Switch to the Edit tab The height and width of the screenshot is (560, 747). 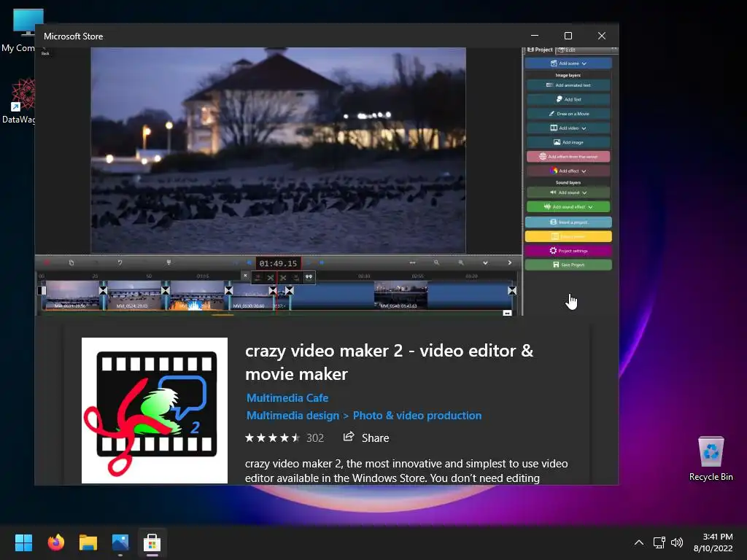pos(567,50)
